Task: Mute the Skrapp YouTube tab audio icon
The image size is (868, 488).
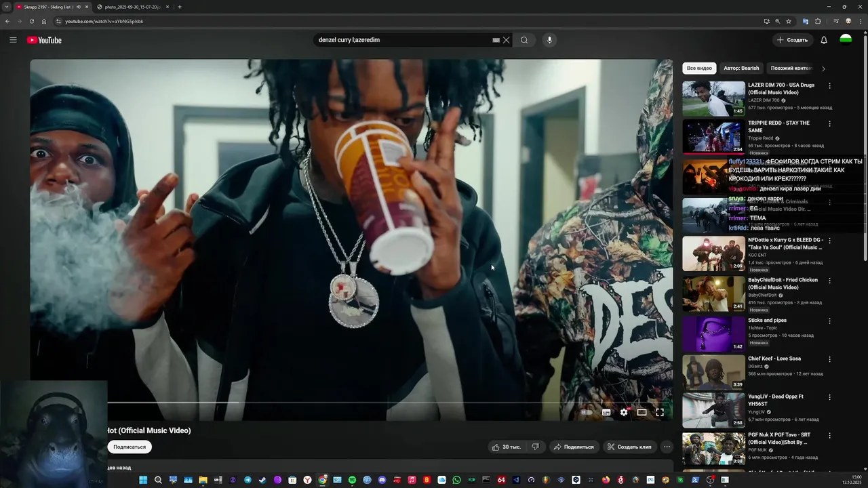Action: 79,7
